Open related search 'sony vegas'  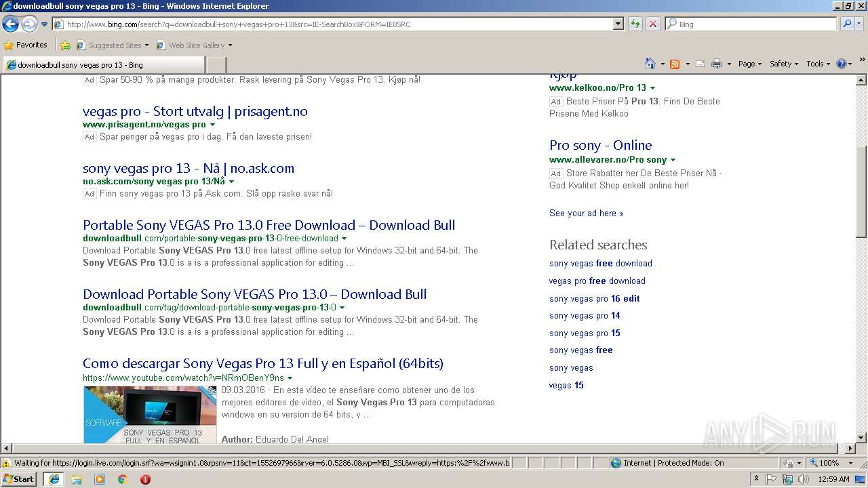pos(571,367)
